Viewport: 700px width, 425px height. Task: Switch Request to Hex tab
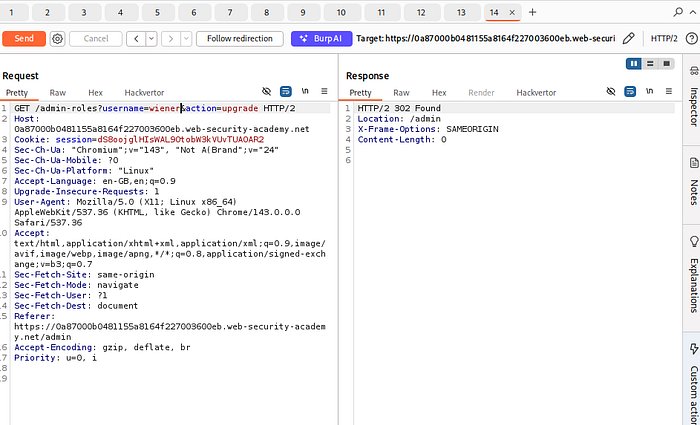(96, 92)
